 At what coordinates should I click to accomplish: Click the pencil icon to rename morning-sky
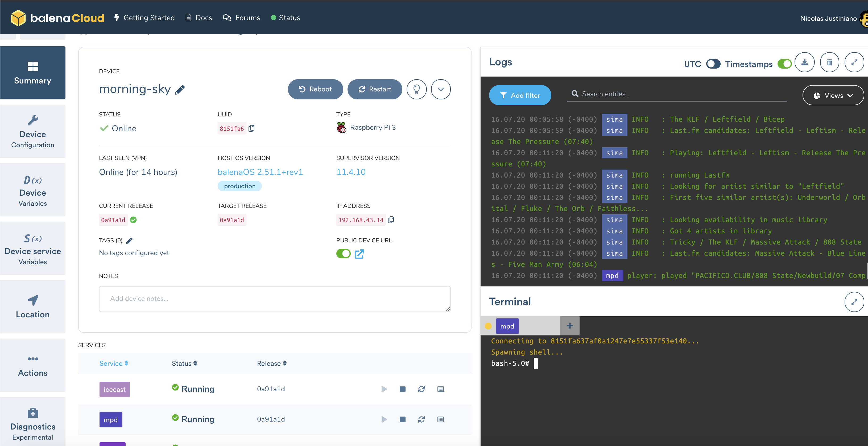[180, 90]
